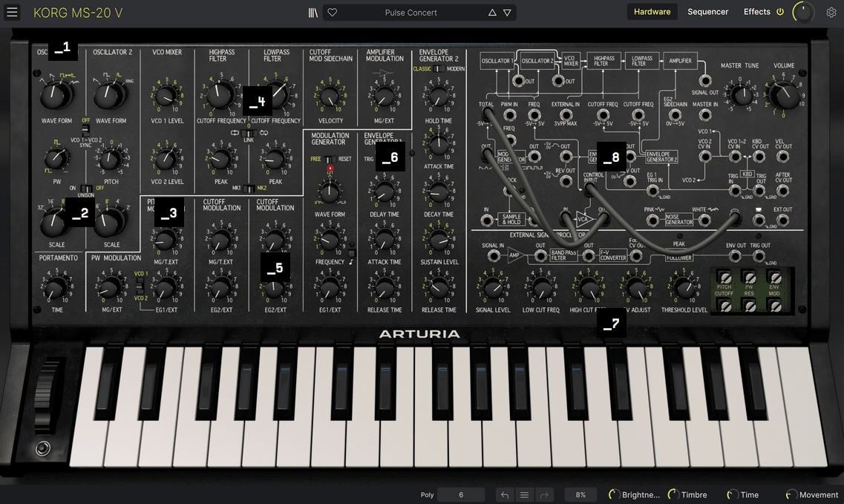Image resolution: width=844 pixels, height=504 pixels.
Task: Click the VCO 2 Level knob
Action: coord(166,160)
